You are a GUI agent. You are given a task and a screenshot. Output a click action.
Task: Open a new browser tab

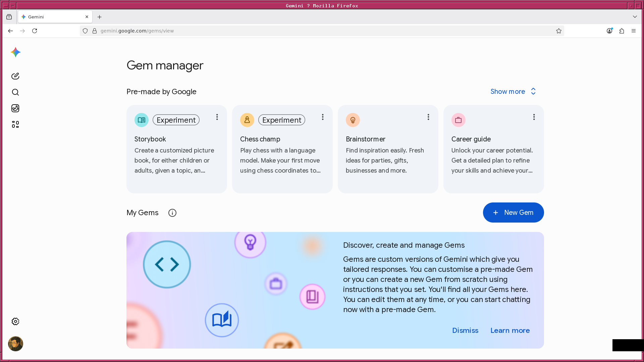100,17
